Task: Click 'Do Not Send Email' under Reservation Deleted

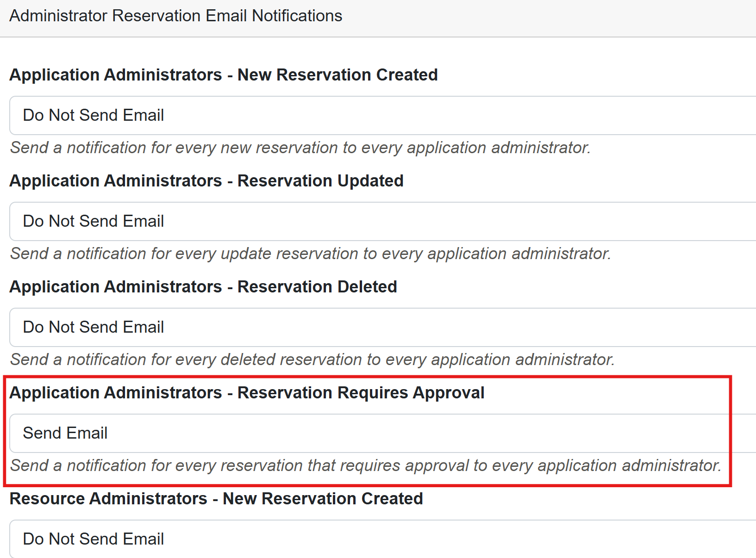Action: [x=94, y=327]
